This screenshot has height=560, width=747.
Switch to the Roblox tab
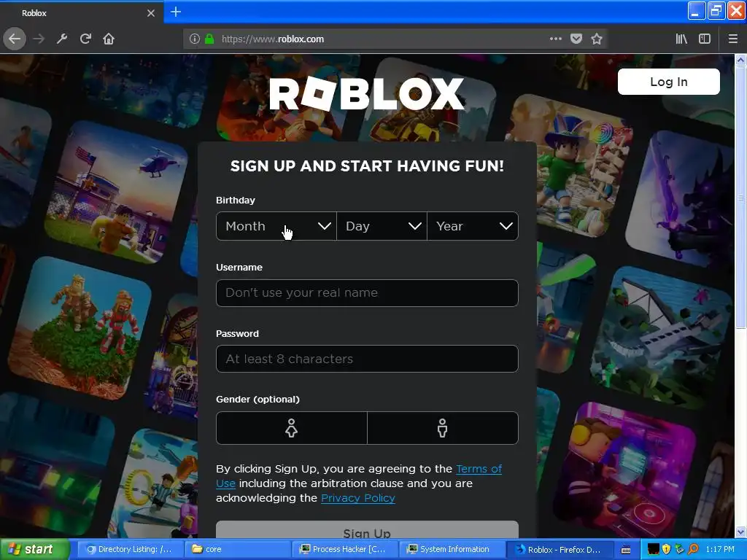pos(82,13)
